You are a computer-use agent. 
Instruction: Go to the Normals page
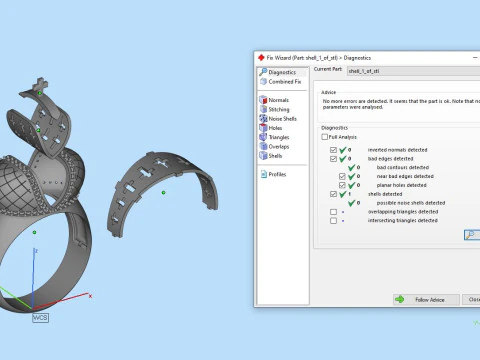coord(278,100)
